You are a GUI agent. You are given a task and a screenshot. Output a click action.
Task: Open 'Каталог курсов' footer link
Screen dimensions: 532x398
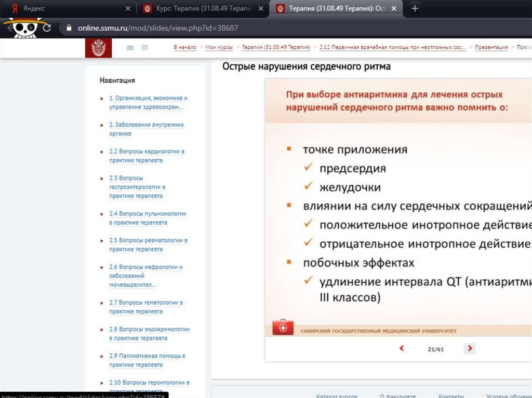click(x=337, y=395)
